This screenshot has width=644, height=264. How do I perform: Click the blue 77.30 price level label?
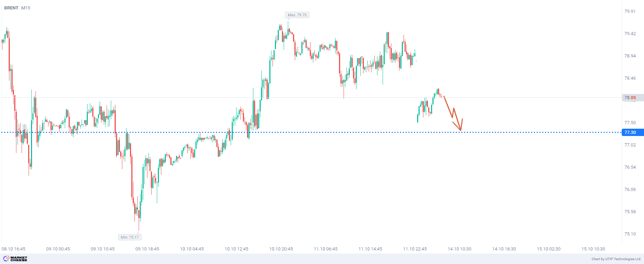click(x=630, y=133)
